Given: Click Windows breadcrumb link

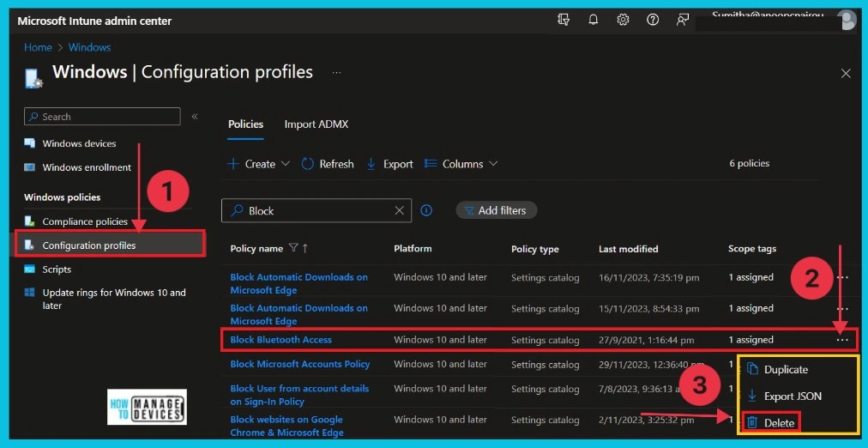Looking at the screenshot, I should (90, 47).
